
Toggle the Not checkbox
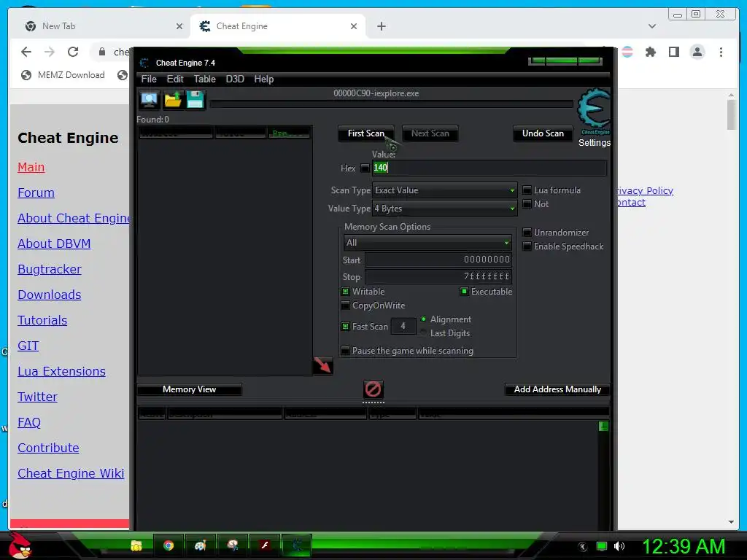coord(527,204)
